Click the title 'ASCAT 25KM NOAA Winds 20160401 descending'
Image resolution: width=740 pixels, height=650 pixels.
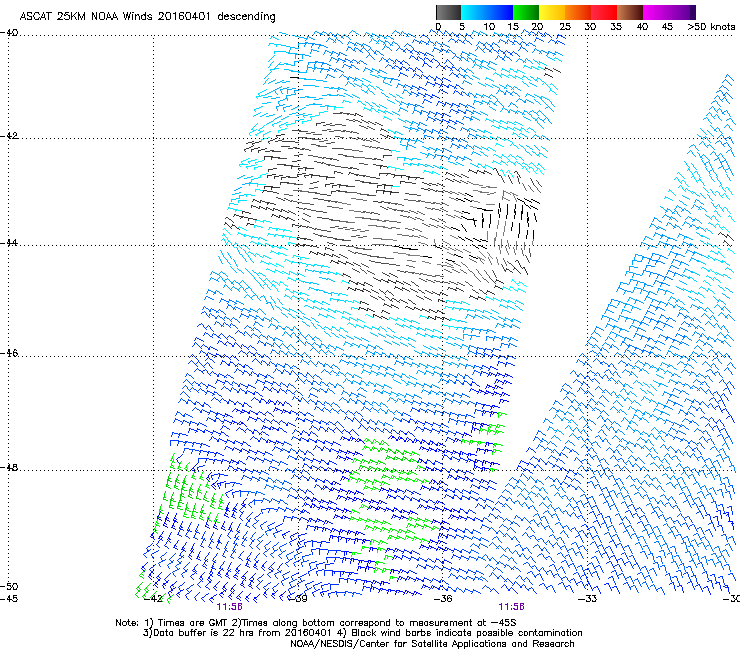click(x=147, y=17)
